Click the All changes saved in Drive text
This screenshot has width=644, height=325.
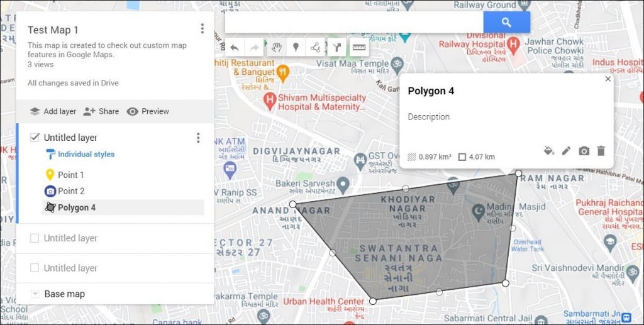[73, 83]
